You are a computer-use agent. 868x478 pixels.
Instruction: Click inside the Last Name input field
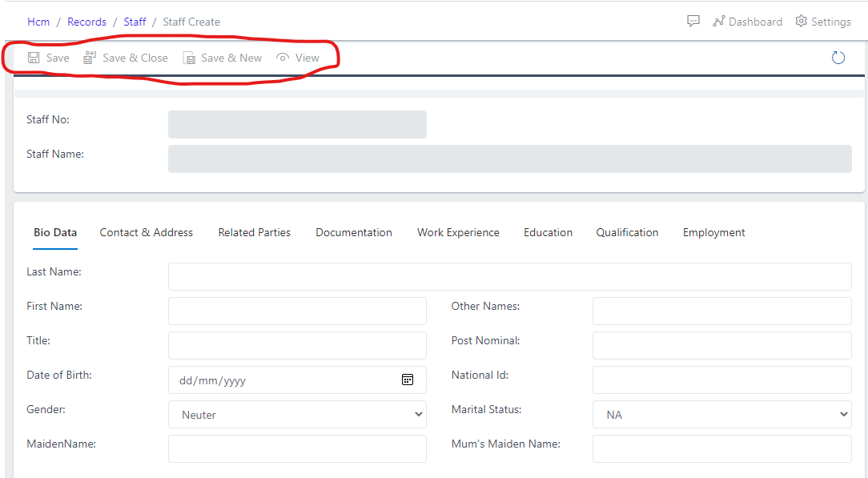(509, 276)
